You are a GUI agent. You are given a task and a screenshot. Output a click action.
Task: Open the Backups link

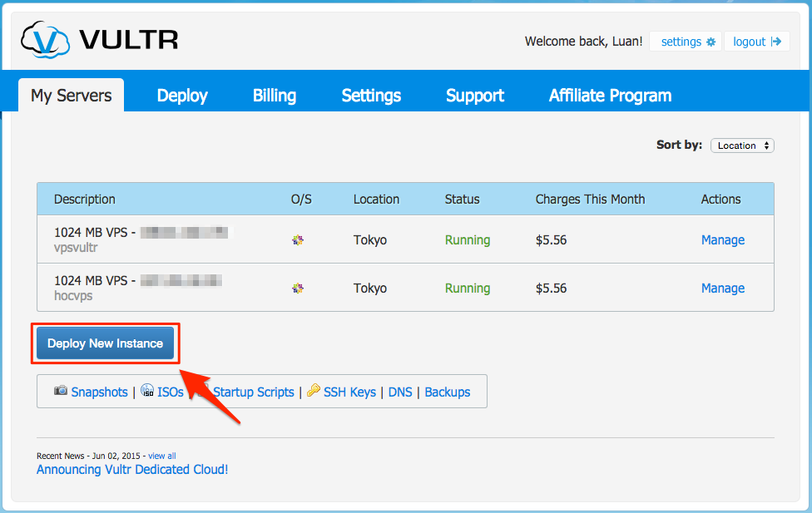click(x=448, y=392)
